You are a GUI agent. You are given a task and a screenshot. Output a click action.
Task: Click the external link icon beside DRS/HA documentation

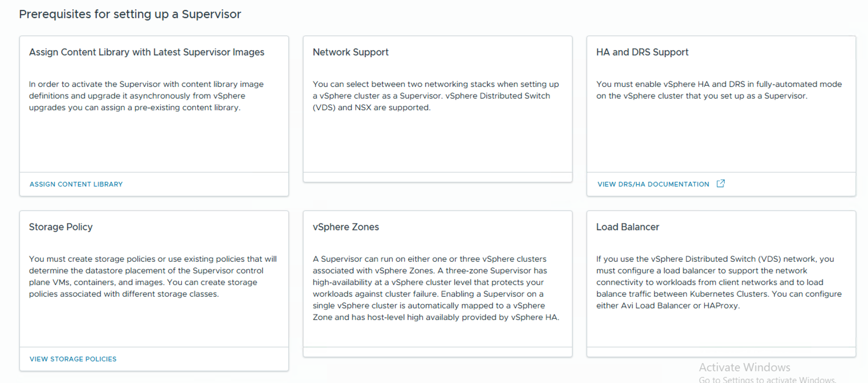click(x=721, y=184)
